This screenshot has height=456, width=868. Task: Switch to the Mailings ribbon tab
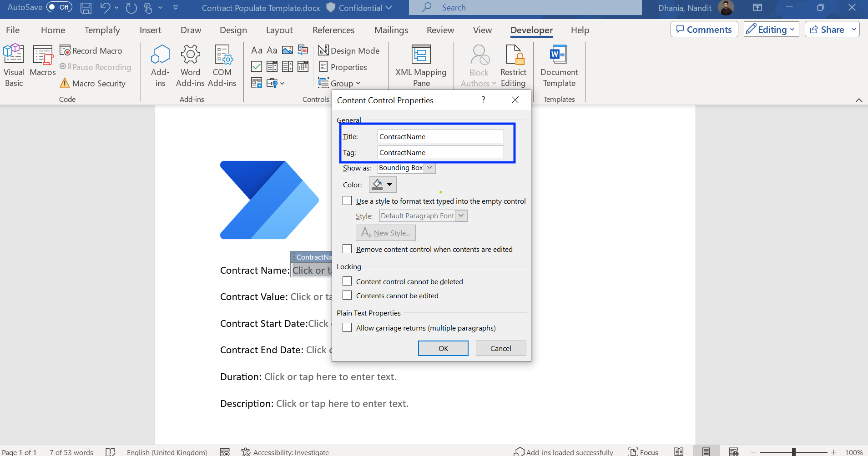pos(391,30)
